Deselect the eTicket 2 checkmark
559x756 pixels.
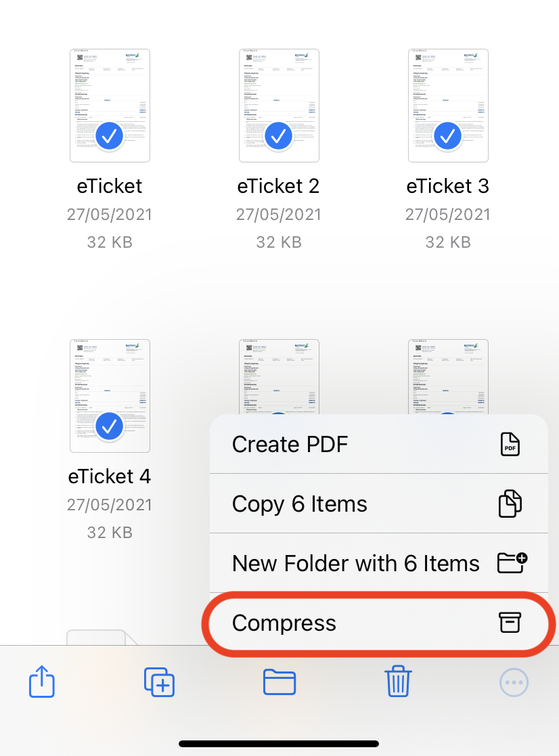[279, 136]
